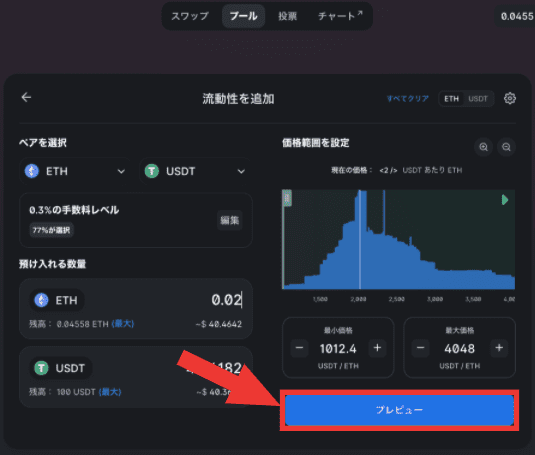Click the back arrow icon
535x455 pixels.
click(x=26, y=98)
